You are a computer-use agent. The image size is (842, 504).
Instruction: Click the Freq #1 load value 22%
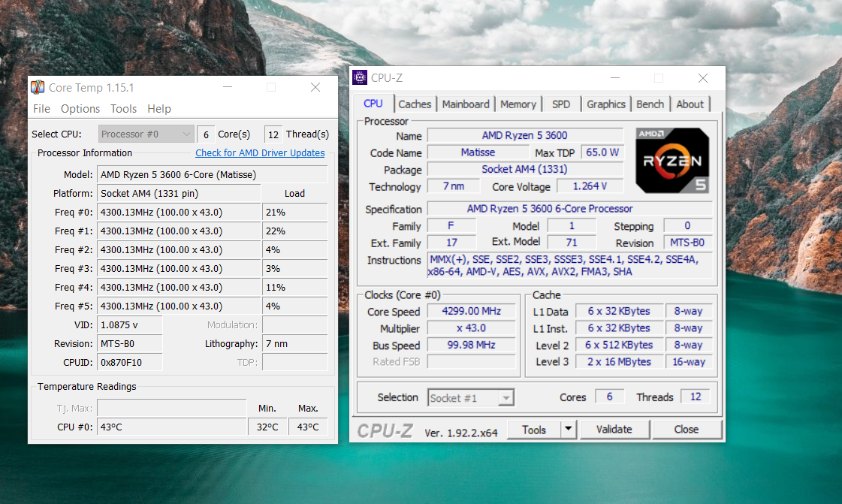pyautogui.click(x=294, y=231)
